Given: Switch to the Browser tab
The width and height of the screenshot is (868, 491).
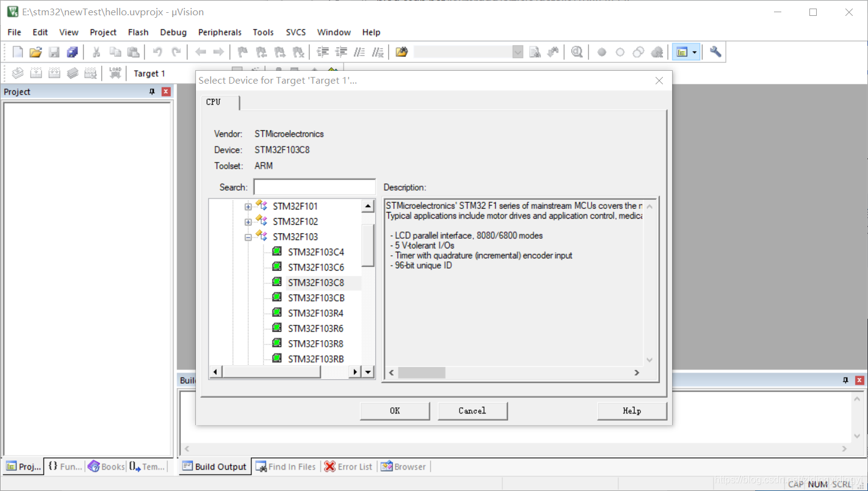Looking at the screenshot, I should coord(403,467).
